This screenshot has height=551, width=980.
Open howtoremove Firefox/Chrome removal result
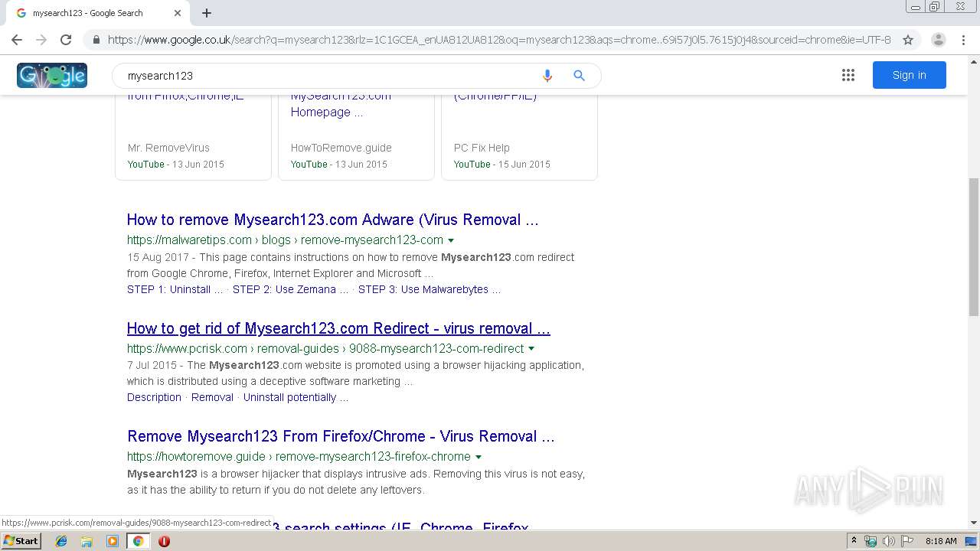click(341, 436)
